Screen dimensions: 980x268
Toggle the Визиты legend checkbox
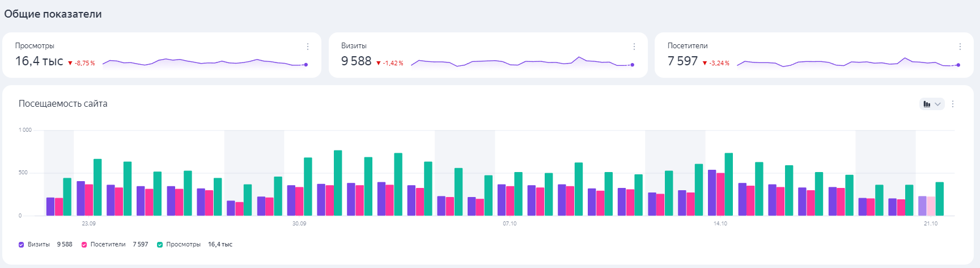pyautogui.click(x=22, y=245)
